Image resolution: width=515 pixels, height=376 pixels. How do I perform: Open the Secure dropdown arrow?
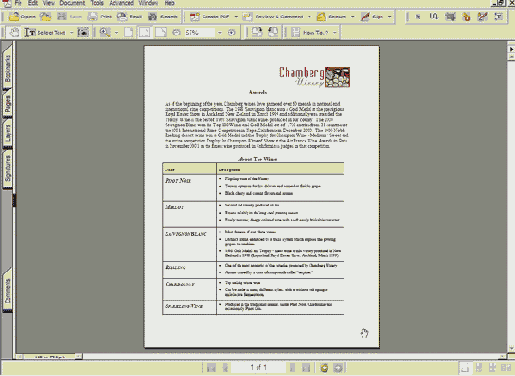tap(352, 16)
